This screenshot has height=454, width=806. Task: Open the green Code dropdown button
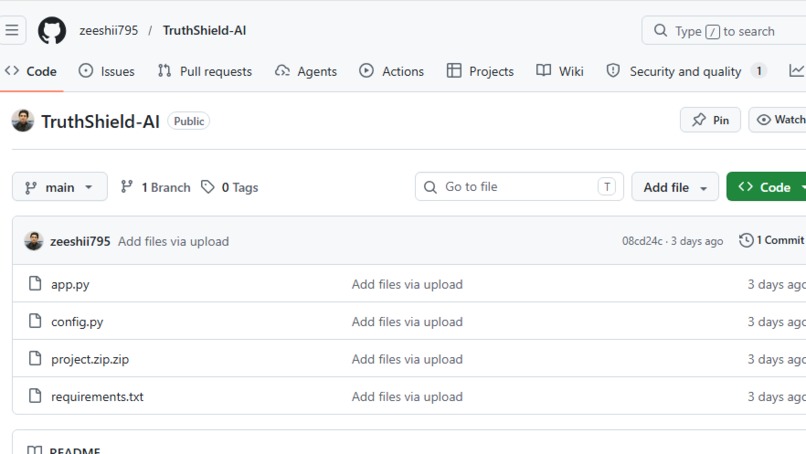[766, 187]
